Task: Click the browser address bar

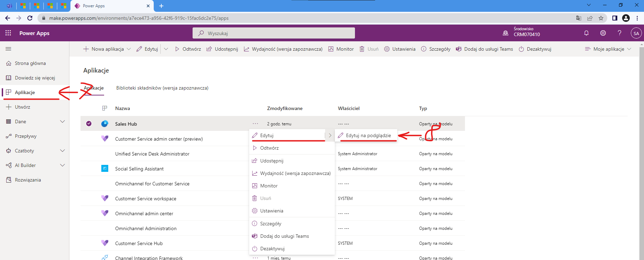Action: [x=305, y=18]
